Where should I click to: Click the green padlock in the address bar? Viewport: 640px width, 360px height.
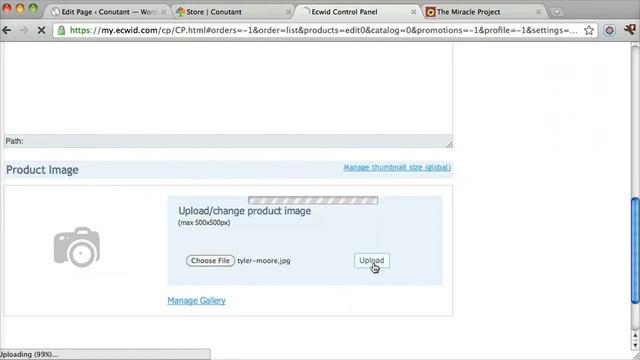point(61,30)
